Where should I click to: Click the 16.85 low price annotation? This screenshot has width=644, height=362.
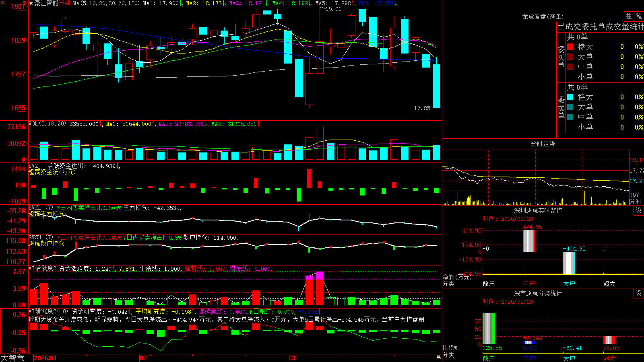[x=422, y=108]
